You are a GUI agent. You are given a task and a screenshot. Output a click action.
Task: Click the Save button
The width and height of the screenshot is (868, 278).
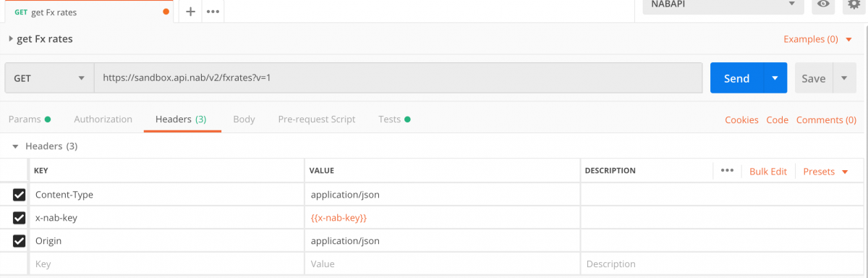pos(814,78)
